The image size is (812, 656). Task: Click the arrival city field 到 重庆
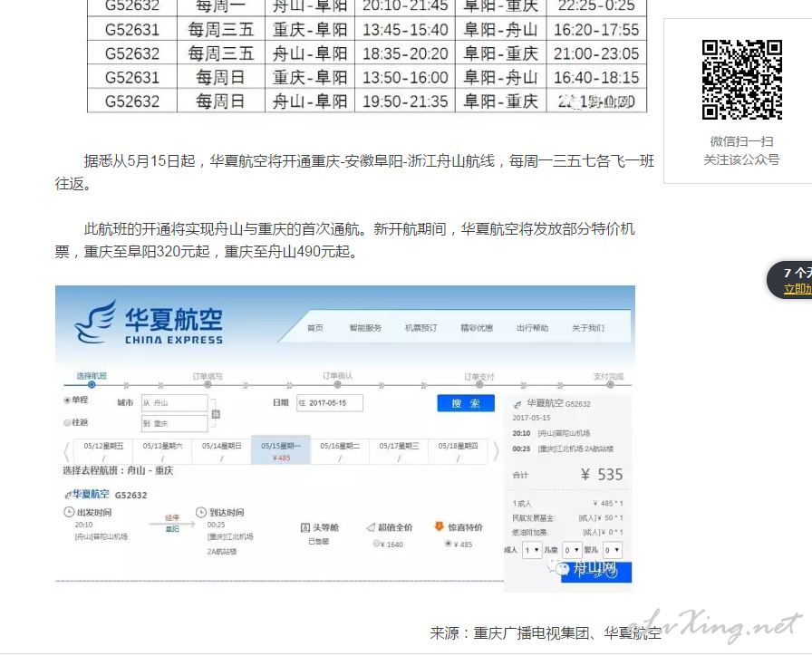point(175,423)
